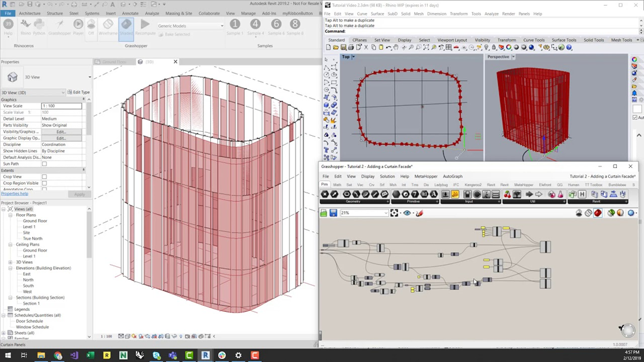The width and height of the screenshot is (644, 362).
Task: Select Grasshopper Point parameter icon in Geometry
Action: click(324, 194)
